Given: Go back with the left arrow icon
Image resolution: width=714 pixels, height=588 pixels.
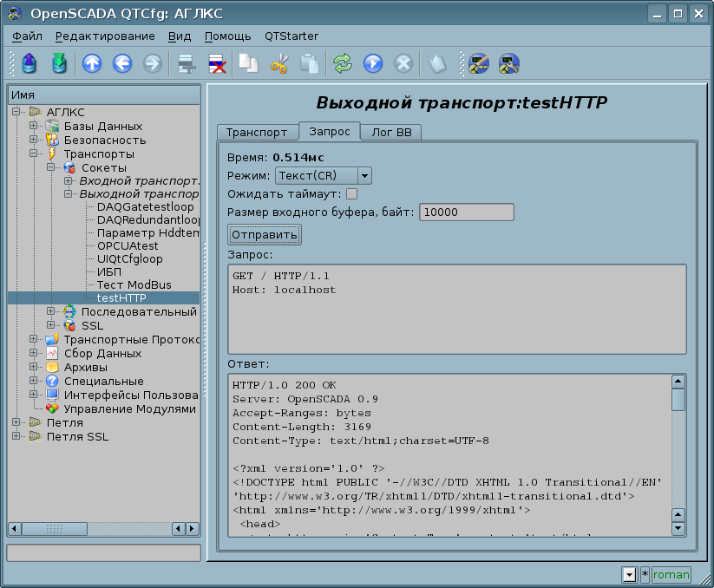Looking at the screenshot, I should [122, 63].
